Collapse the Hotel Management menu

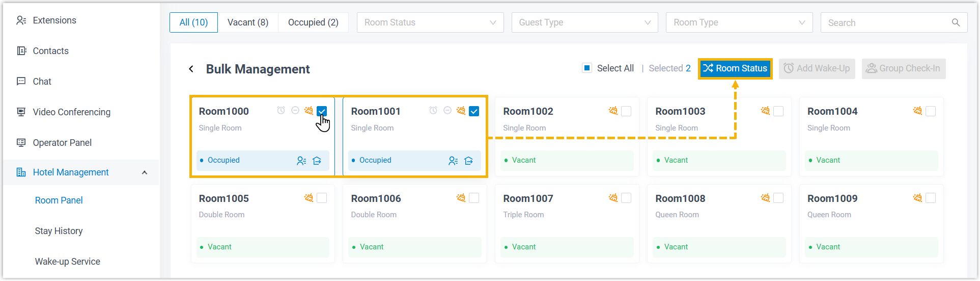click(x=145, y=172)
